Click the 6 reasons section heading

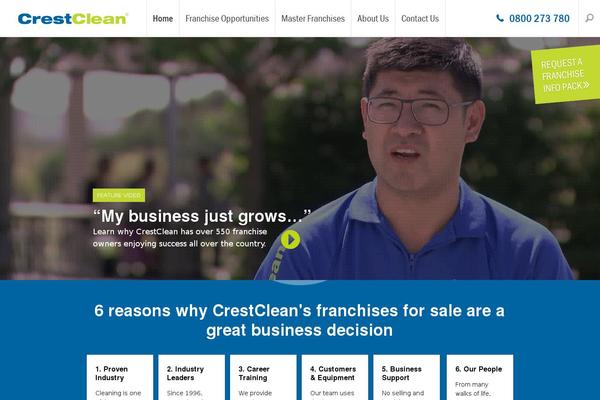point(299,320)
